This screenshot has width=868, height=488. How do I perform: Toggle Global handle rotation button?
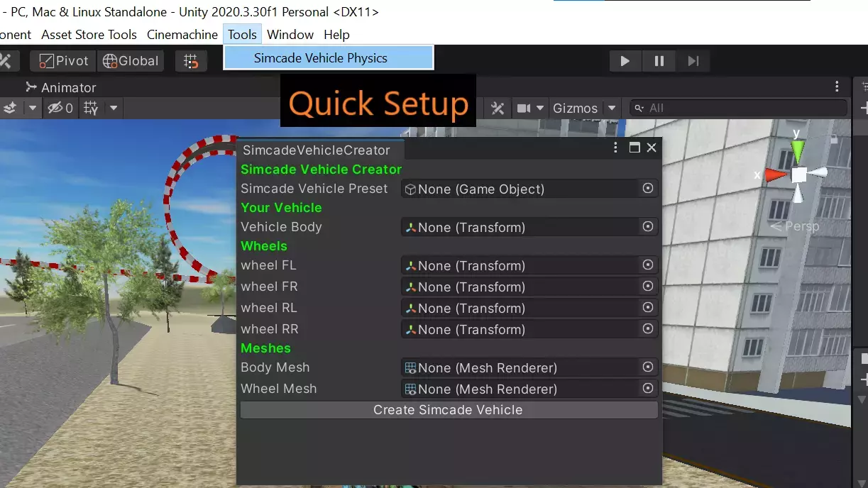coord(131,61)
